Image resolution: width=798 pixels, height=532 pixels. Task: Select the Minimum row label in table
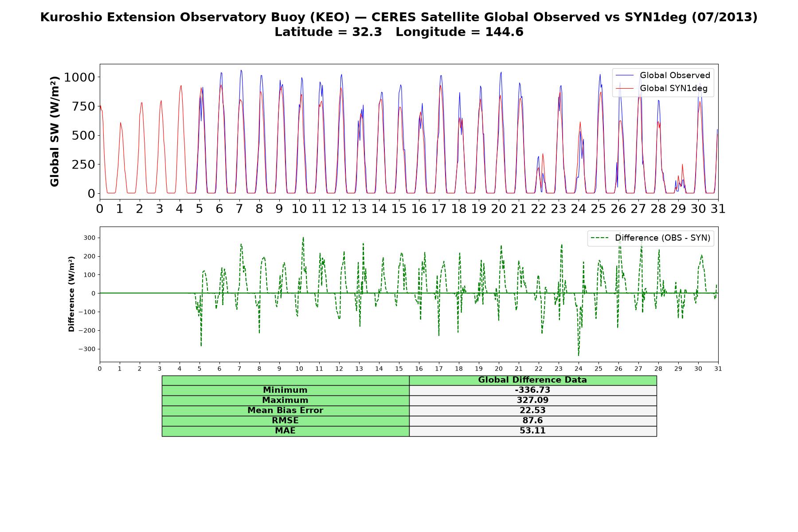285,390
